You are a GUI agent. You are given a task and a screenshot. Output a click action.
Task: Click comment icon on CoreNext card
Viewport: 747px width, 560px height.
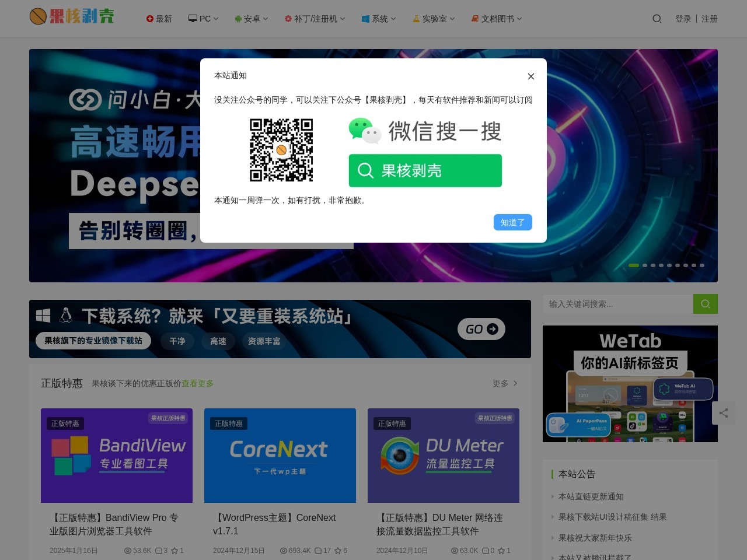pos(318,551)
